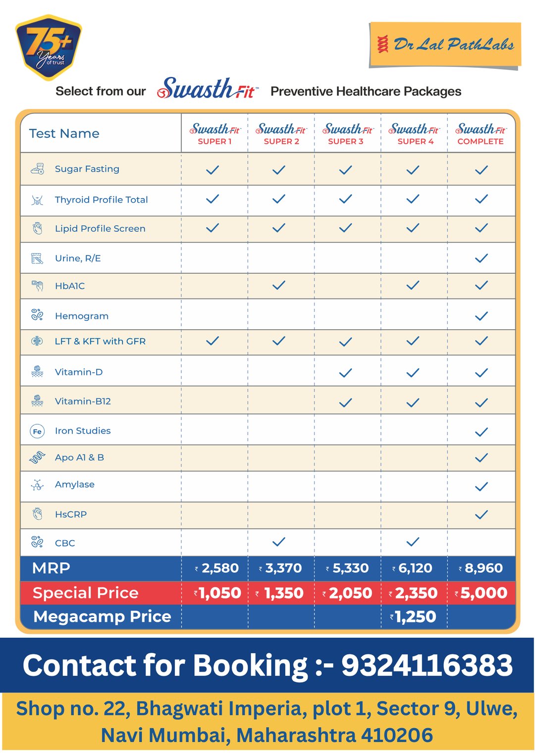The image size is (535, 756).
Task: Click the Lipid Profile Screen heart icon
Action: coord(37,228)
